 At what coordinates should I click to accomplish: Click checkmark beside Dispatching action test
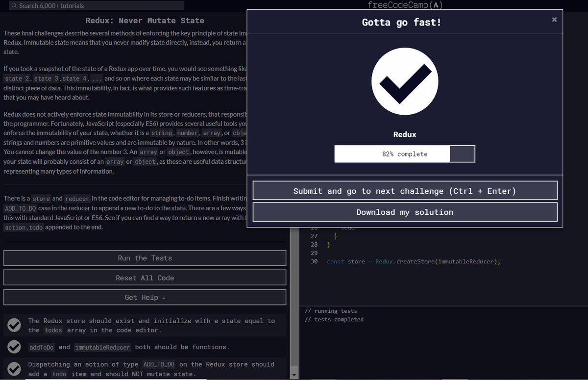coord(14,368)
